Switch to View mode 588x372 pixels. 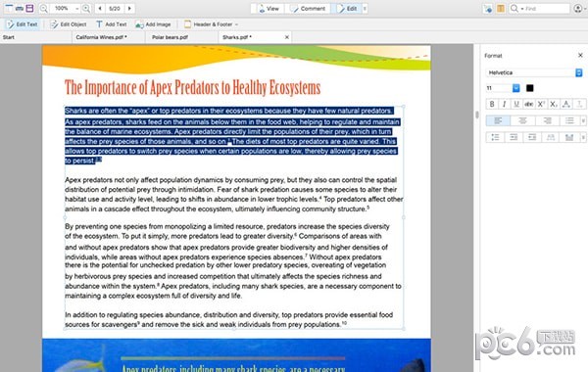(269, 8)
